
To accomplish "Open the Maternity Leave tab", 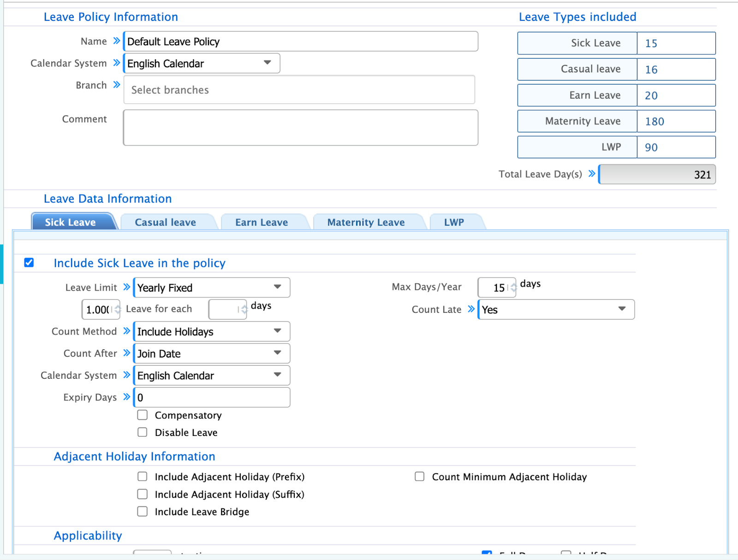I will coord(366,222).
